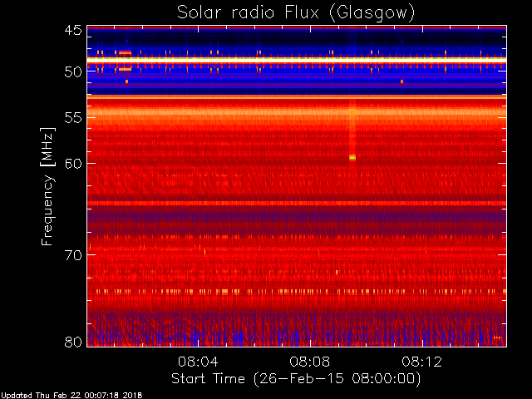The height and width of the screenshot is (399, 532).
Task: Click the 'Solar radio Flux (Glasgow)' title
Action: [296, 12]
